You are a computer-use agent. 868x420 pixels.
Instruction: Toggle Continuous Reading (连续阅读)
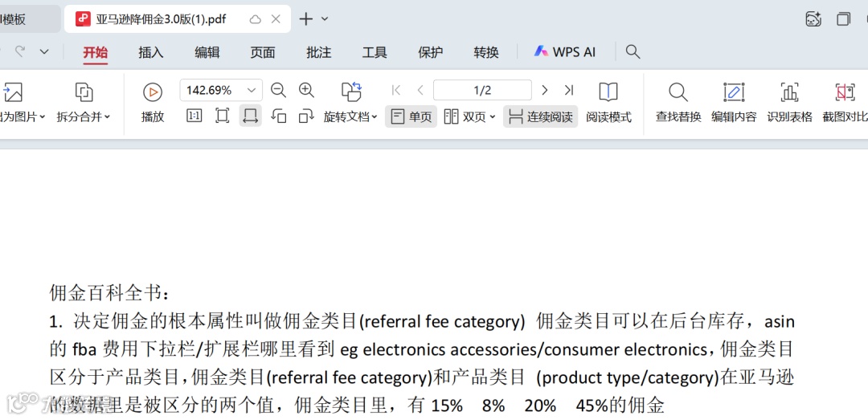tap(540, 116)
